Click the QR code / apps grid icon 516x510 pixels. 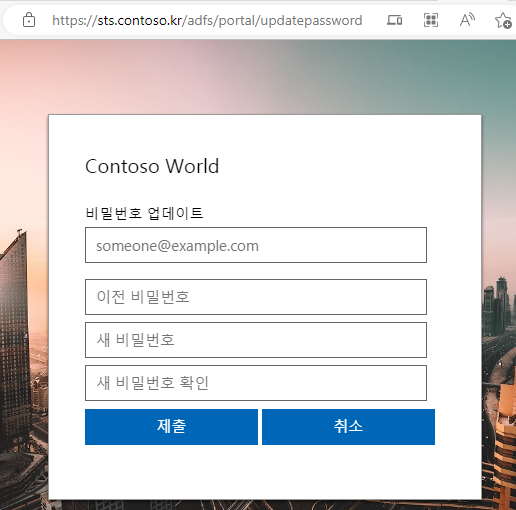[431, 20]
